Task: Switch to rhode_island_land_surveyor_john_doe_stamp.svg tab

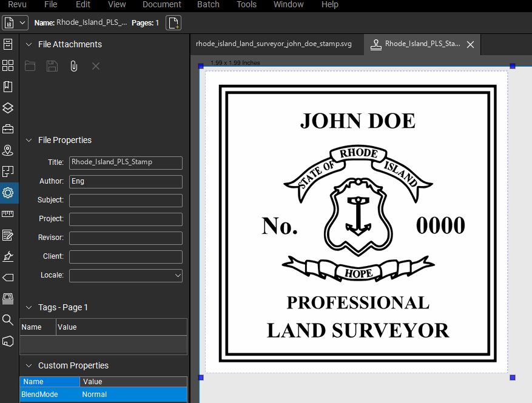Action: (x=274, y=44)
